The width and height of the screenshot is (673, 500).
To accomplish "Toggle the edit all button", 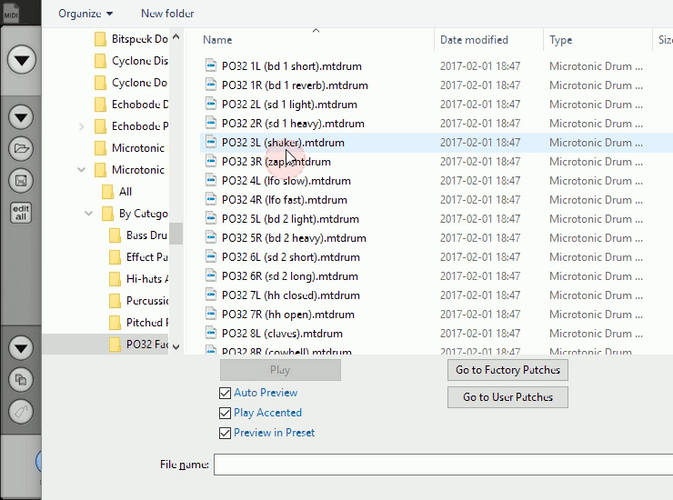I will pyautogui.click(x=21, y=213).
